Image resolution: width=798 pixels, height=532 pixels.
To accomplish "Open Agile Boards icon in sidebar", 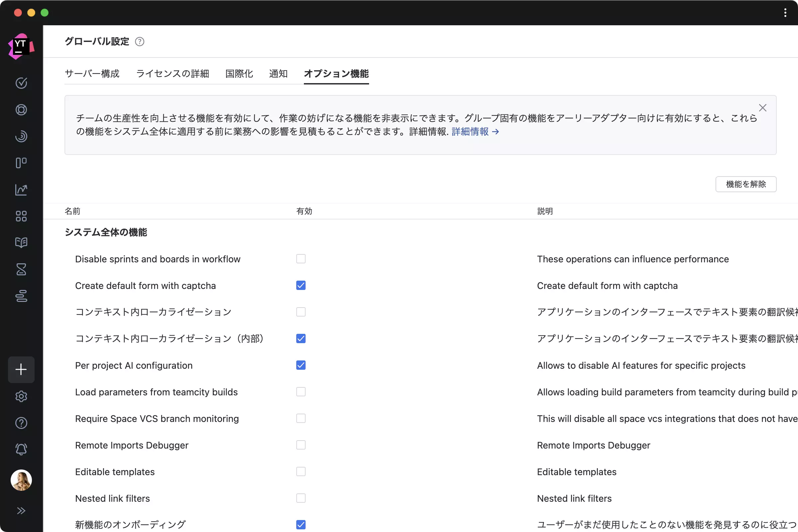I will (21, 163).
